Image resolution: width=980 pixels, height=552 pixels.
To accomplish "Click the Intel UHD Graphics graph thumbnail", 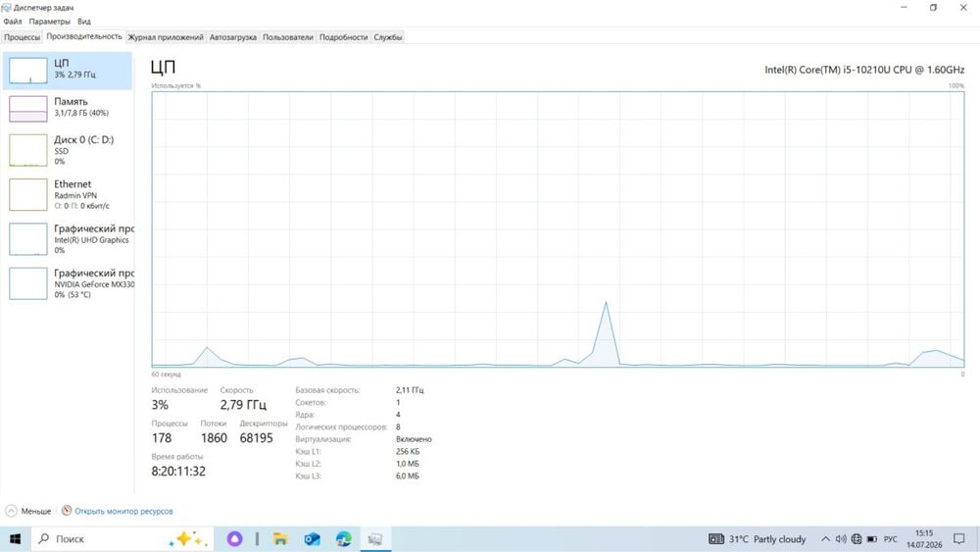I will coord(28,239).
